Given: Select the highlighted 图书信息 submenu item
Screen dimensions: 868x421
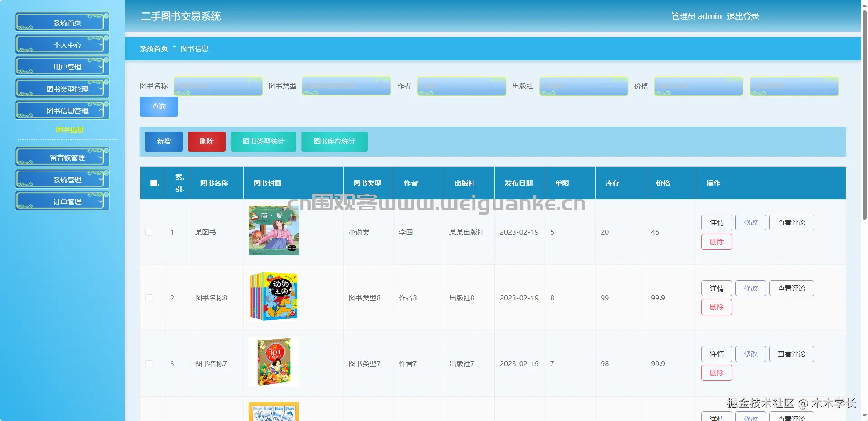Looking at the screenshot, I should pos(69,130).
